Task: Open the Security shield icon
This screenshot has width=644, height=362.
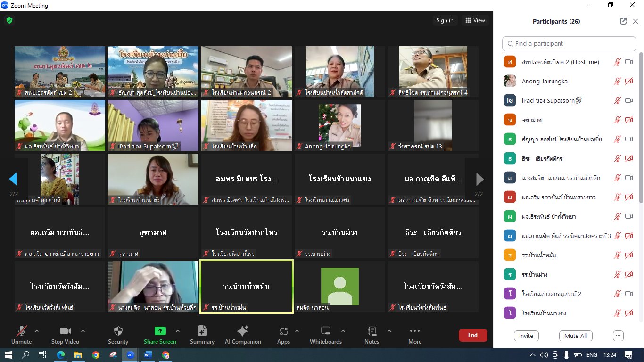Action: (x=118, y=331)
